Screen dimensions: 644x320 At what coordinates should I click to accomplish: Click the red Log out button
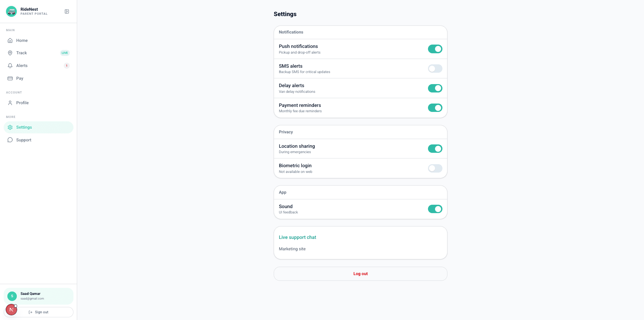[x=361, y=274]
